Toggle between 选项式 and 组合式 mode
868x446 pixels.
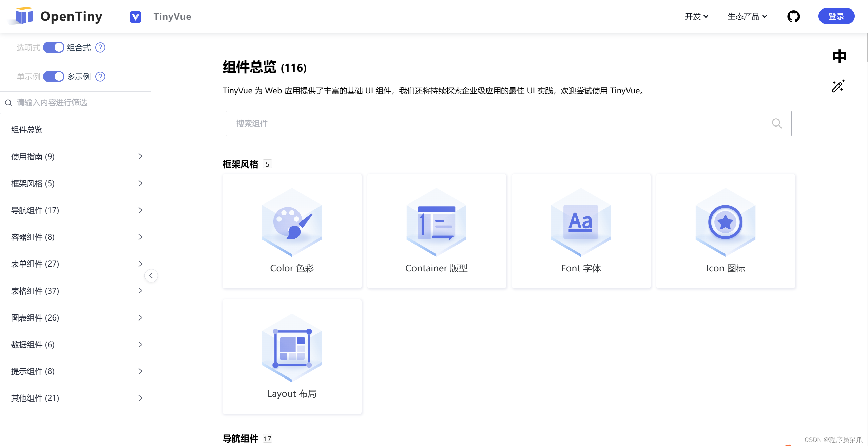tap(54, 47)
